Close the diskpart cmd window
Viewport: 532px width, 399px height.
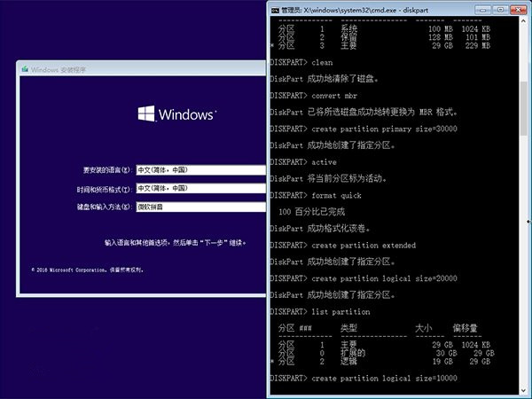518,10
